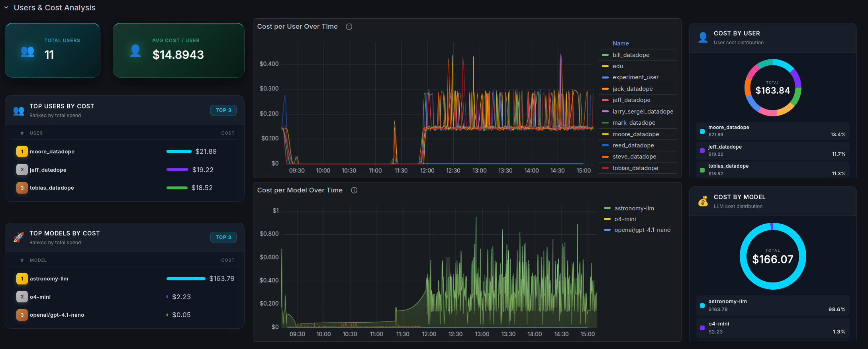Click the TOP 3 badge in Top Models by Cost
This screenshot has width=868, height=349.
(x=223, y=237)
